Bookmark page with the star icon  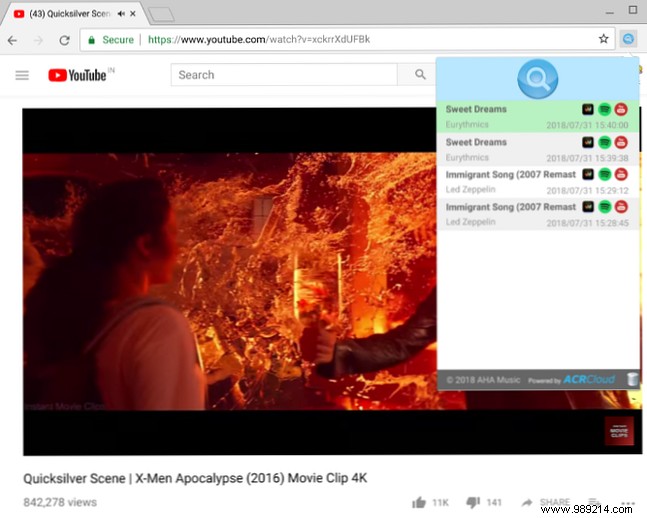pos(603,39)
